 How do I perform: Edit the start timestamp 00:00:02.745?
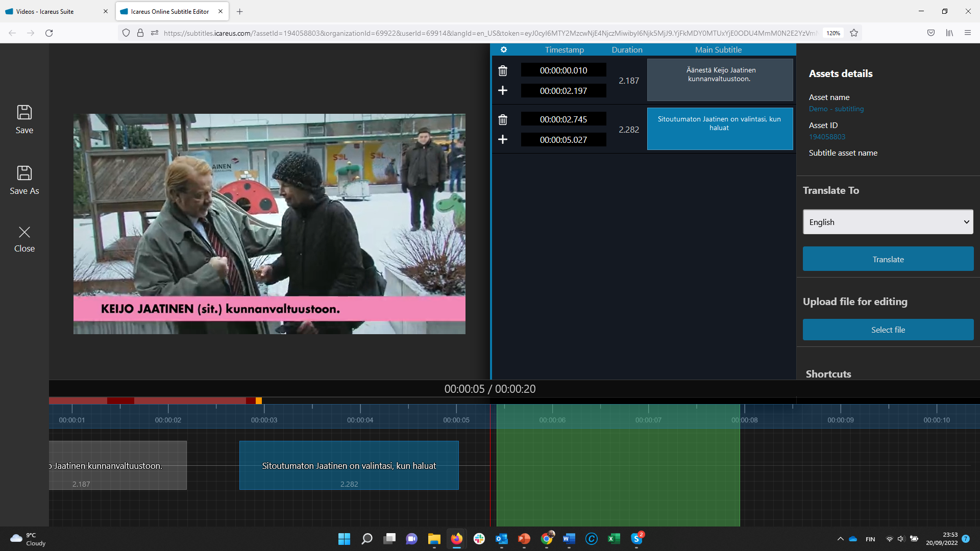pos(563,119)
